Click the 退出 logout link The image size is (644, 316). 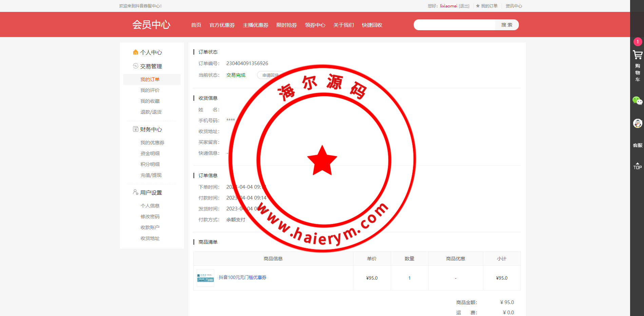[464, 6]
